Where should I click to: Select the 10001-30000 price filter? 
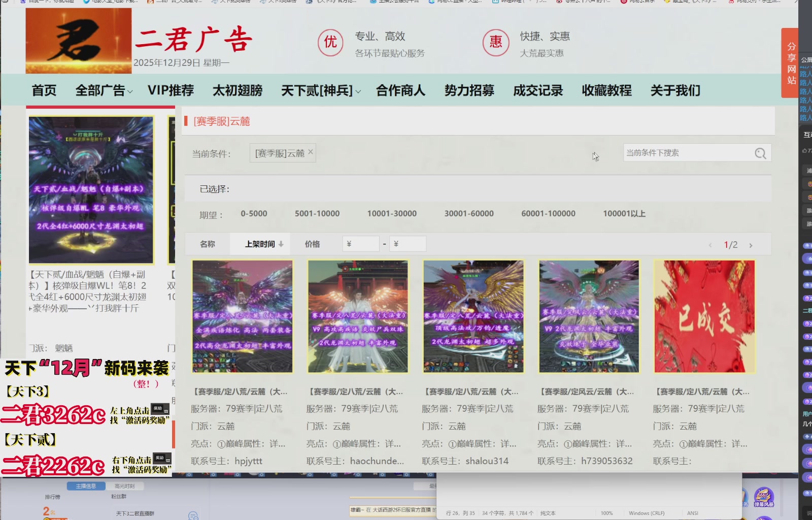(x=391, y=214)
